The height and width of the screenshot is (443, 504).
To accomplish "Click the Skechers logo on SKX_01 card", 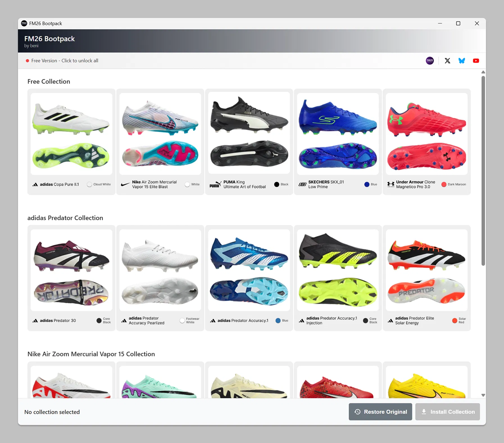I will pyautogui.click(x=302, y=185).
